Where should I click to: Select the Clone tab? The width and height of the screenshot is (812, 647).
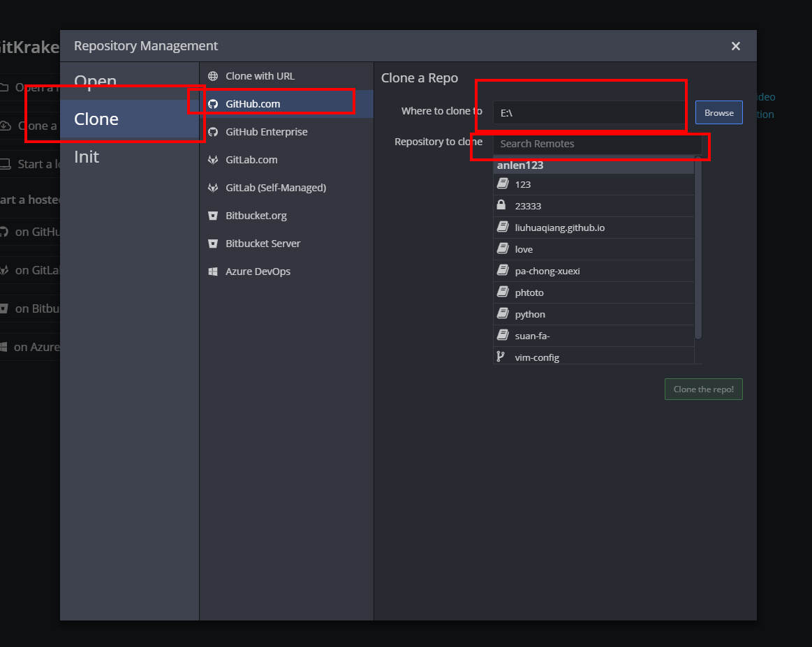[x=96, y=119]
